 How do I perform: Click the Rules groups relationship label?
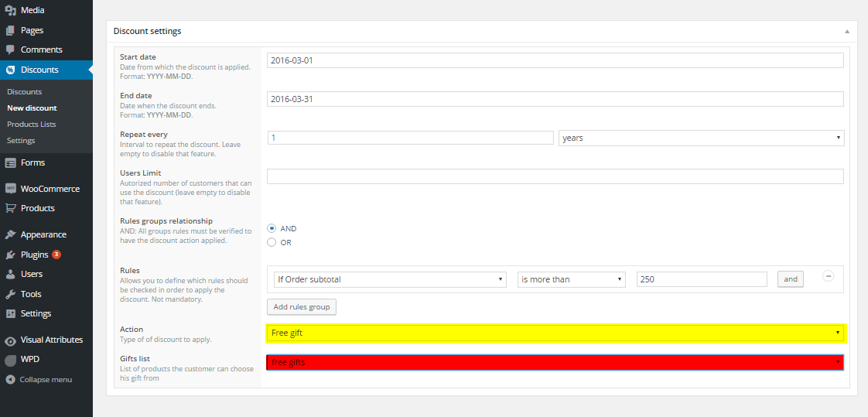point(166,221)
